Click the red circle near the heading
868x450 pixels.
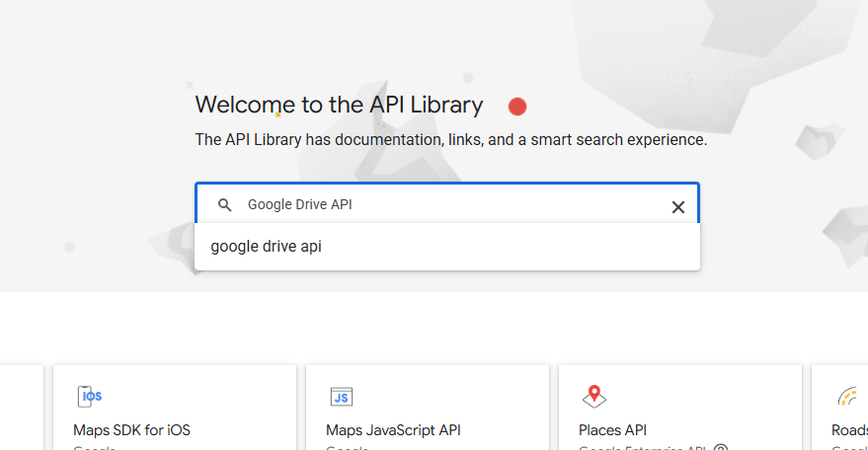517,107
